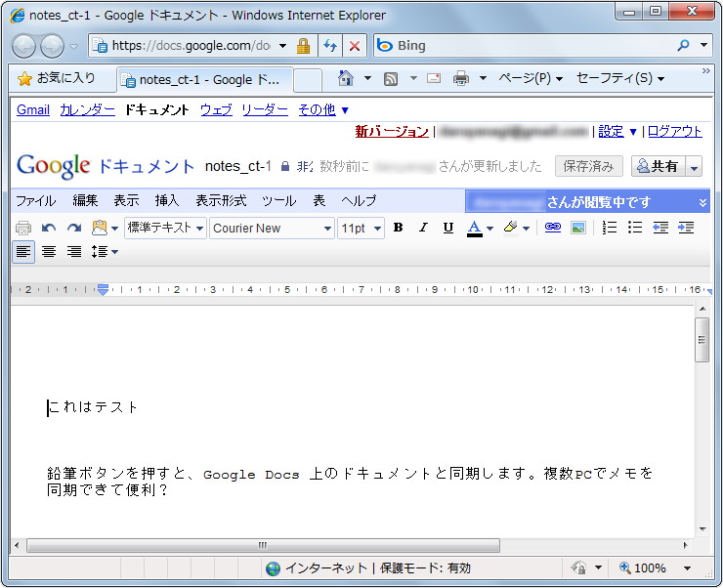Image resolution: width=723 pixels, height=588 pixels.
Task: Open the 表 menu
Action: tap(319, 201)
